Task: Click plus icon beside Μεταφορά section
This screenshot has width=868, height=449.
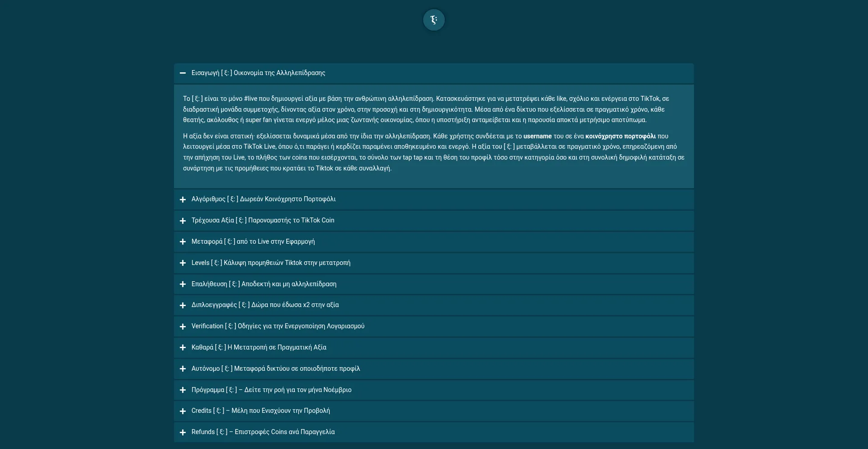Action: click(x=183, y=242)
